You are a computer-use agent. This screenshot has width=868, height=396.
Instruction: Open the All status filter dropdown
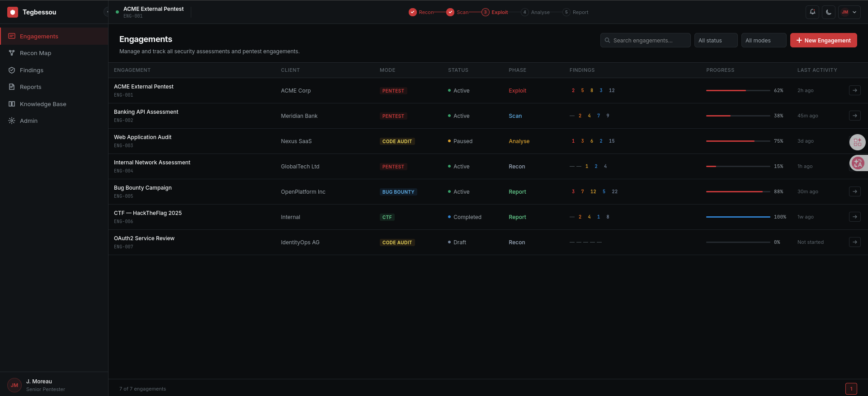point(716,40)
